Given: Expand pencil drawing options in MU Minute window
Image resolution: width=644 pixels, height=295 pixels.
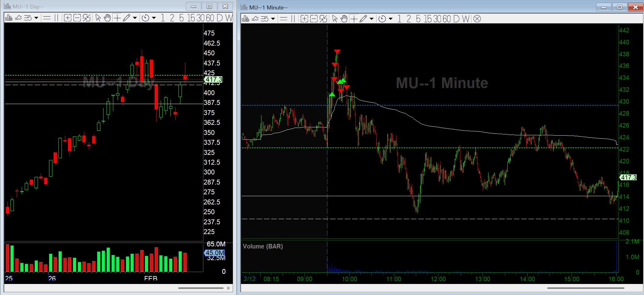Looking at the screenshot, I should tap(371, 19).
